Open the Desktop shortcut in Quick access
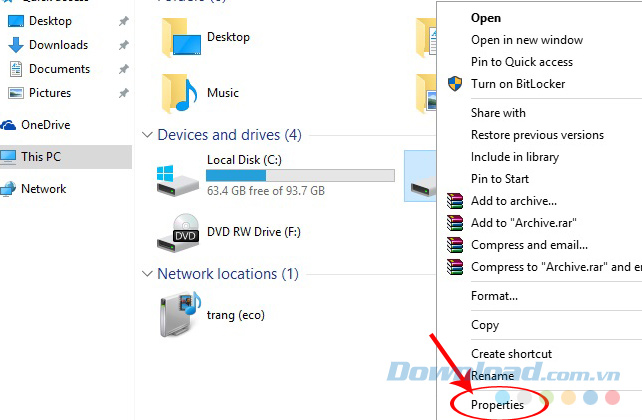 click(x=50, y=21)
